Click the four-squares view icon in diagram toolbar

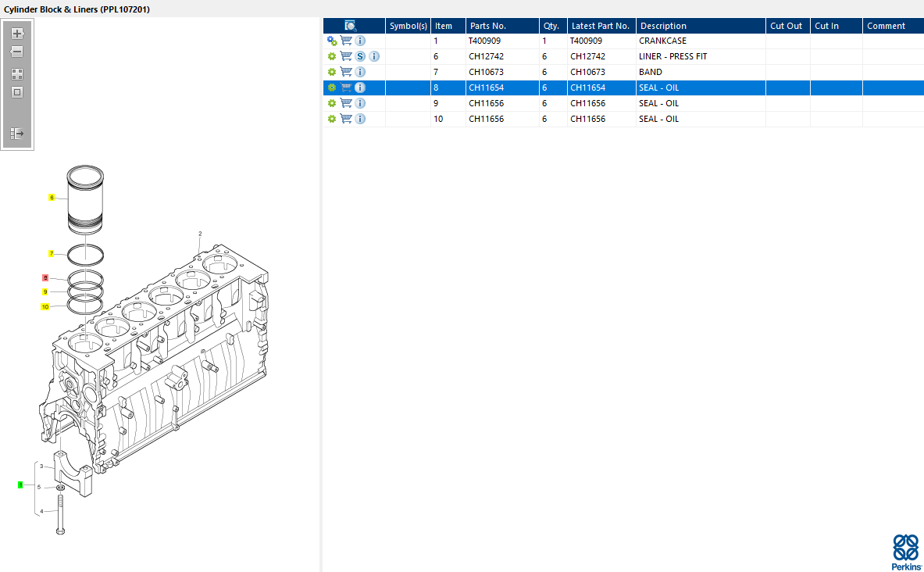tap(17, 74)
